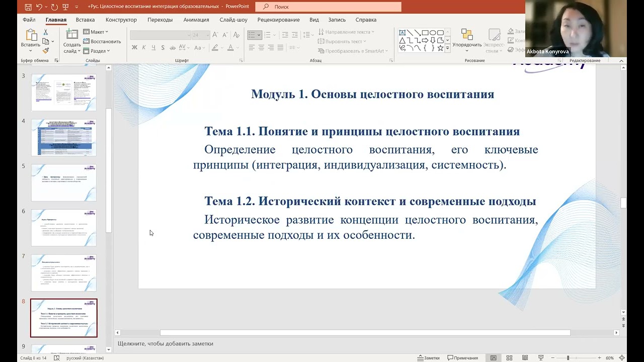This screenshot has width=644, height=362.
Task: Toggle text shadow
Action: (x=163, y=48)
